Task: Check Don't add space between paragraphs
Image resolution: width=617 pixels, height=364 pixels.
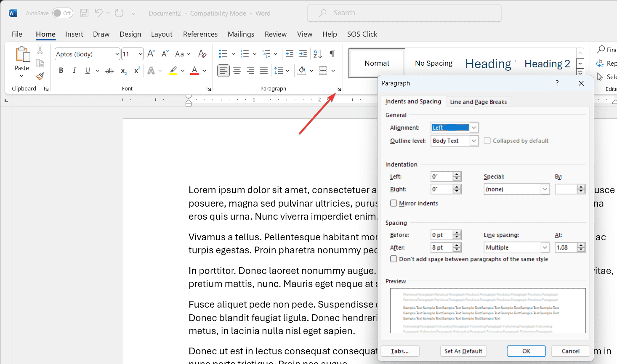Action: coord(394,259)
